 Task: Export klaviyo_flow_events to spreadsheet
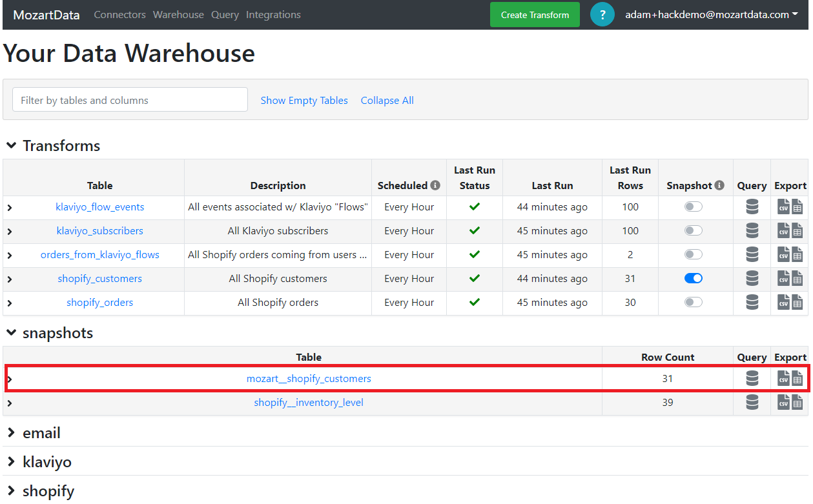798,207
